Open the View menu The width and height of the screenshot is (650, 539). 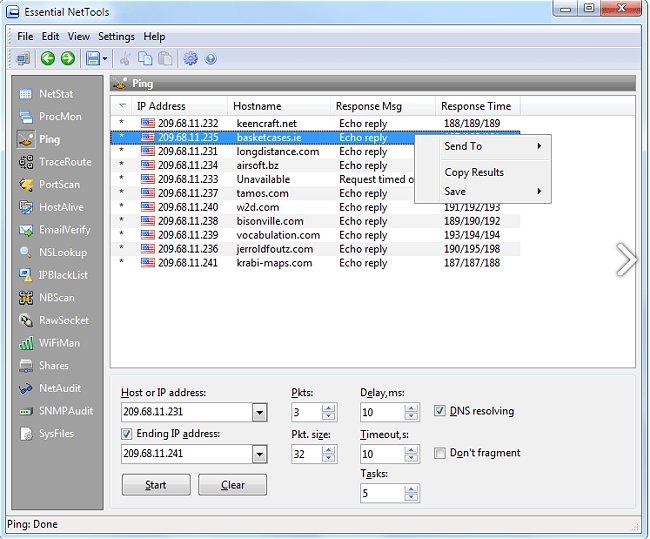click(79, 36)
